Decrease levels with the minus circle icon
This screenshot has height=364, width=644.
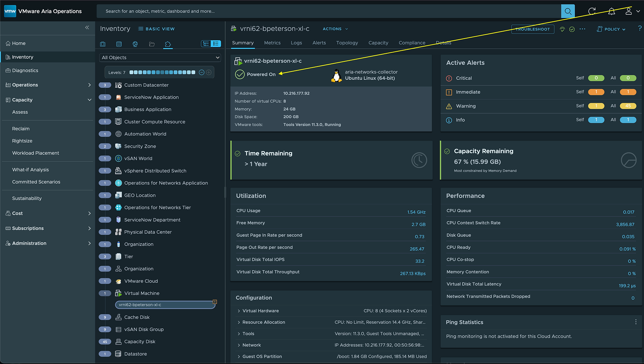point(202,72)
